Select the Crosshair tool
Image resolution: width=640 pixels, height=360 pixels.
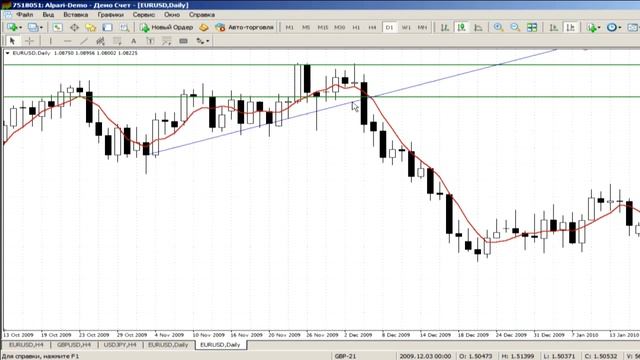[x=29, y=41]
